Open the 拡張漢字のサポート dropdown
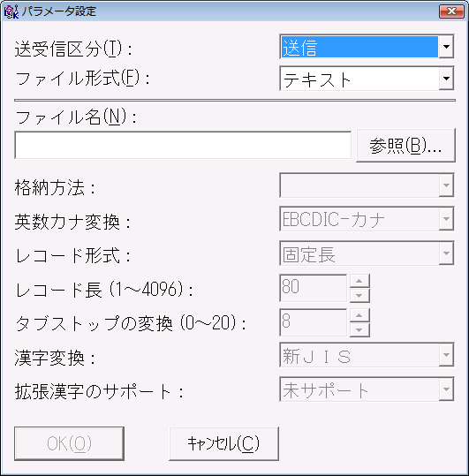Viewport: 469px width, 476px height. tap(446, 389)
